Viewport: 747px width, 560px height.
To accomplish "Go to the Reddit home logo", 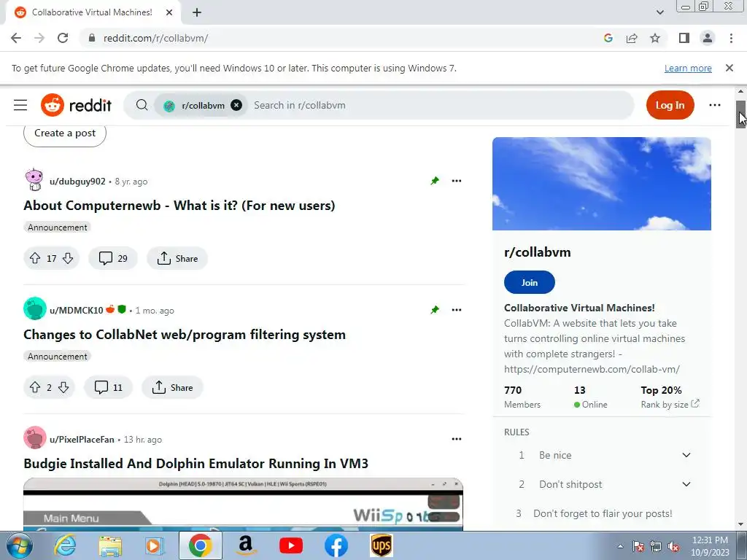I will (x=76, y=105).
